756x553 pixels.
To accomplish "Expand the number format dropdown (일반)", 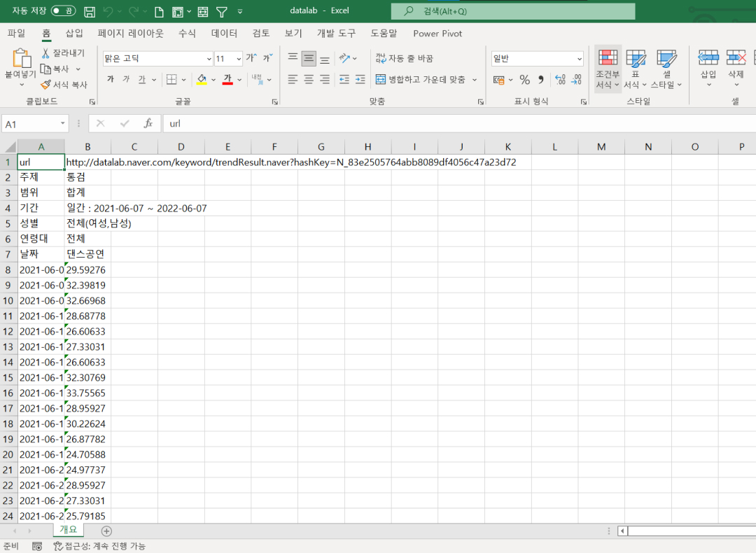I will point(579,59).
